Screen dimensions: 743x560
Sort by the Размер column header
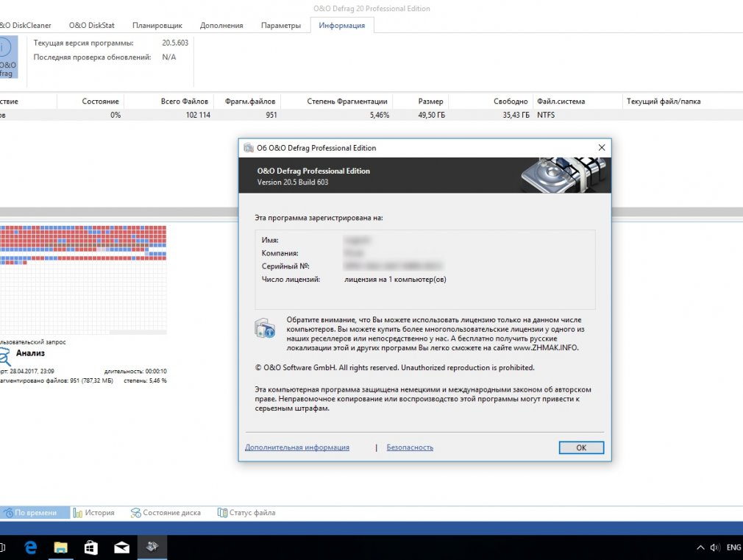[430, 102]
